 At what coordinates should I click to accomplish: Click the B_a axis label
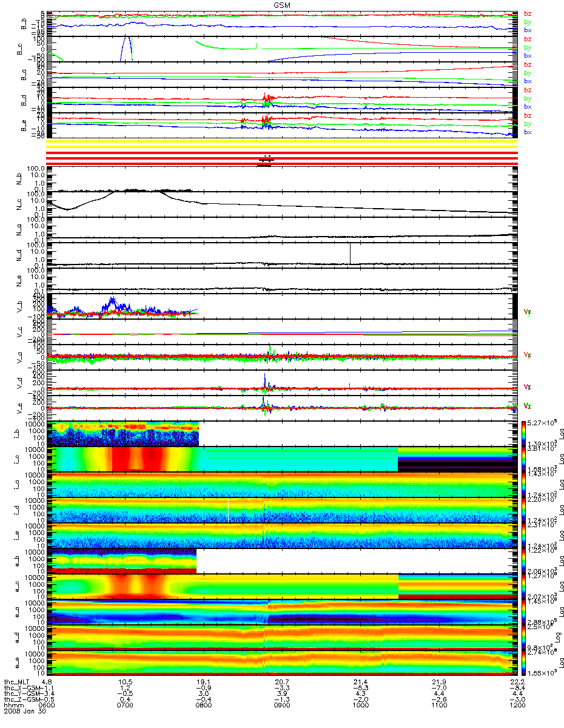(x=24, y=73)
